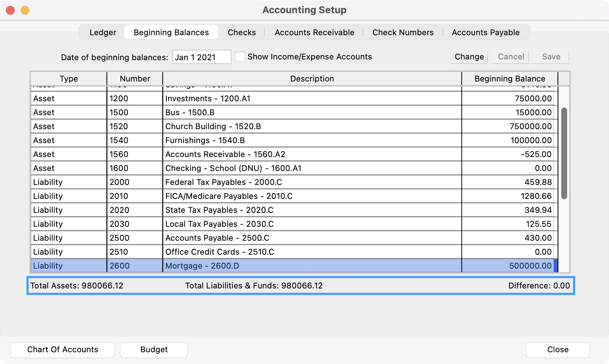Click the Beginning Balance column header
Screen dimensions: 609x364
(x=509, y=79)
